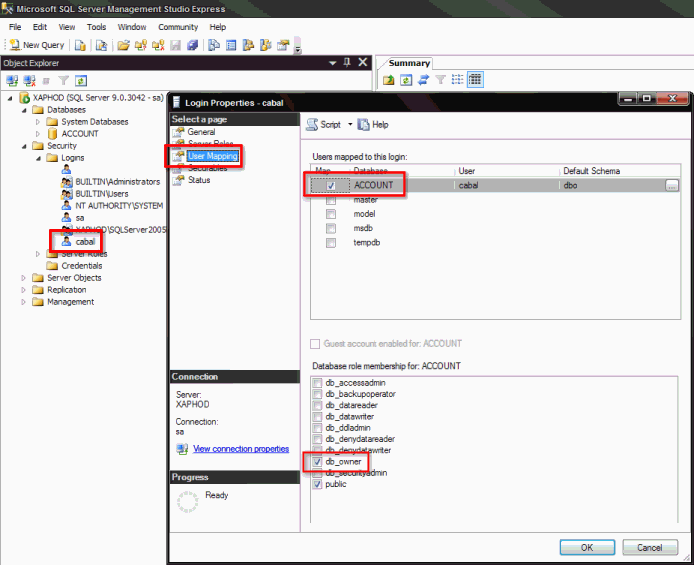Open the Script dropdown arrow

coord(349,125)
